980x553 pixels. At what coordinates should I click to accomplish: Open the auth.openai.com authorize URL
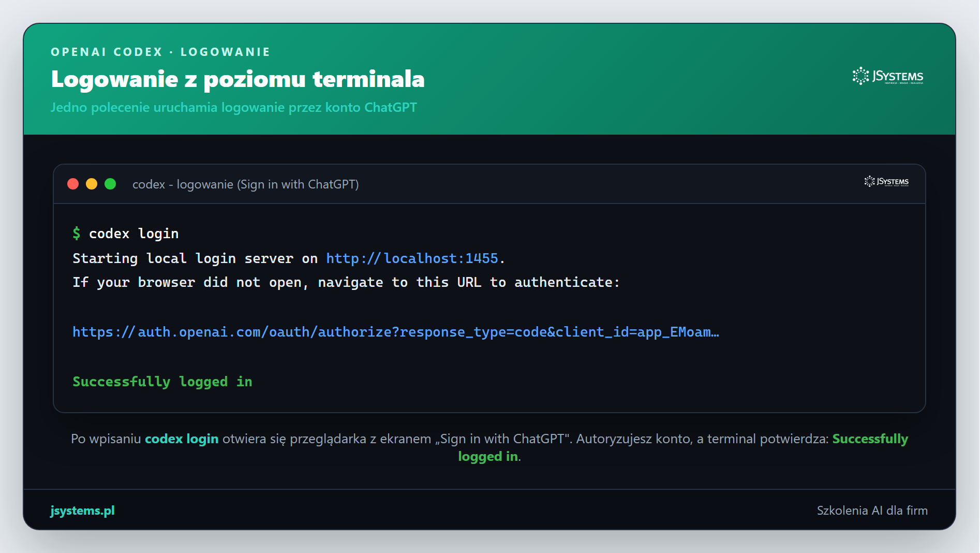pyautogui.click(x=396, y=332)
